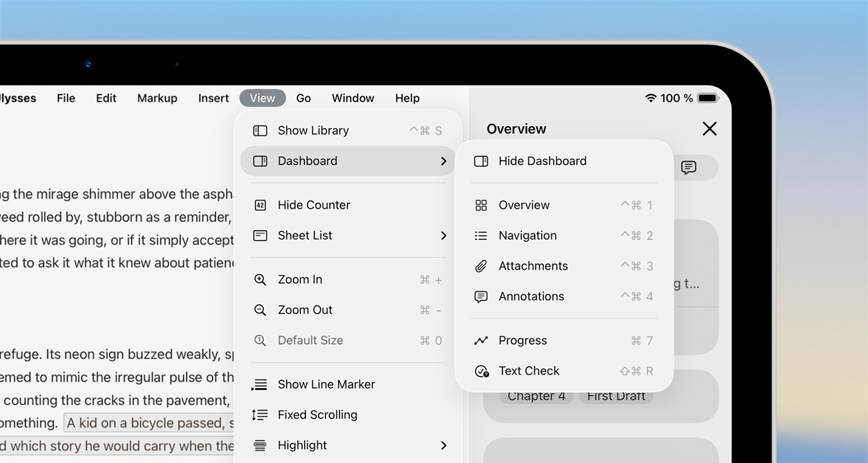
Task: Expand the Sheet List submenu arrow
Action: pyautogui.click(x=443, y=236)
